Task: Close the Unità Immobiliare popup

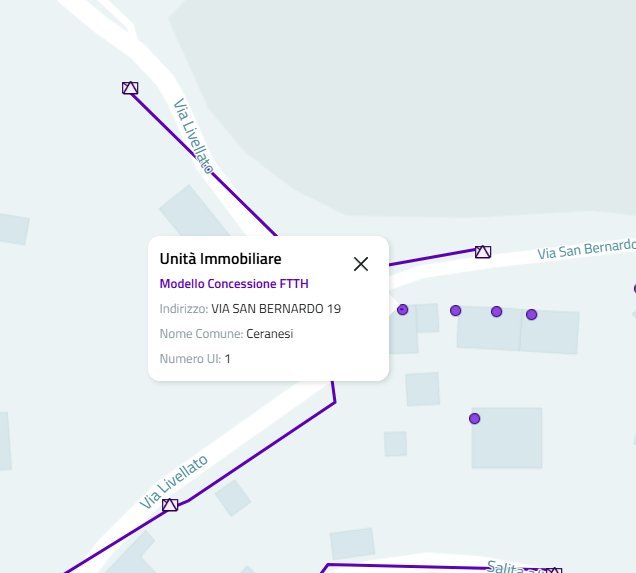Action: [361, 264]
